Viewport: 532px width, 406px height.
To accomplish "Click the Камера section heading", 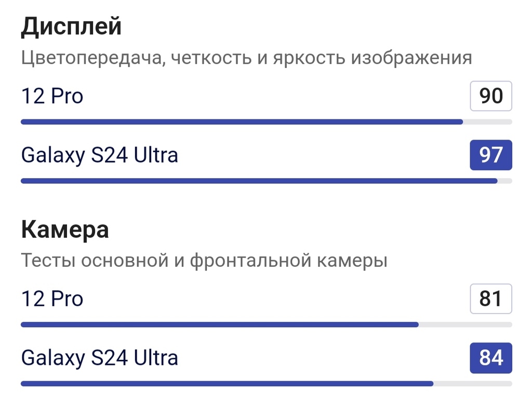I will click(x=65, y=229).
